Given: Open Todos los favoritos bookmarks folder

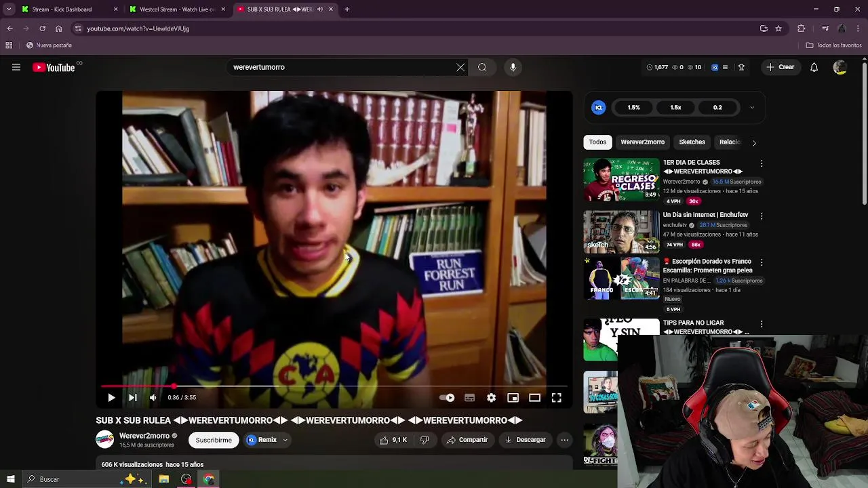Looking at the screenshot, I should tap(833, 45).
